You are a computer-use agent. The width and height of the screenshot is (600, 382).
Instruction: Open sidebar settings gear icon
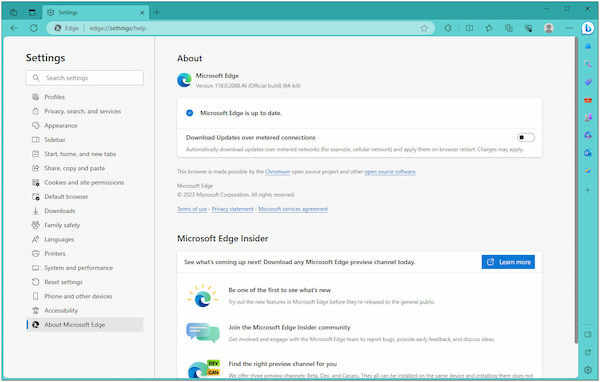click(588, 370)
